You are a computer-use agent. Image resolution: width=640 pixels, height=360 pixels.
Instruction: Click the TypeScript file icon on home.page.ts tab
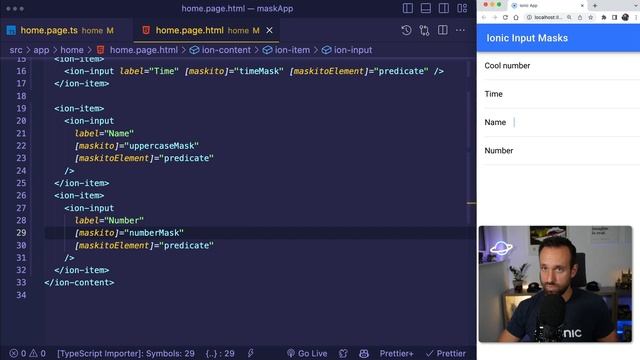click(11, 30)
